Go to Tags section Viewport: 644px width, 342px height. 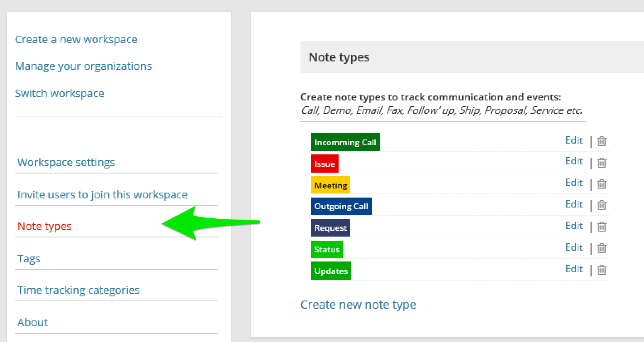pos(29,259)
